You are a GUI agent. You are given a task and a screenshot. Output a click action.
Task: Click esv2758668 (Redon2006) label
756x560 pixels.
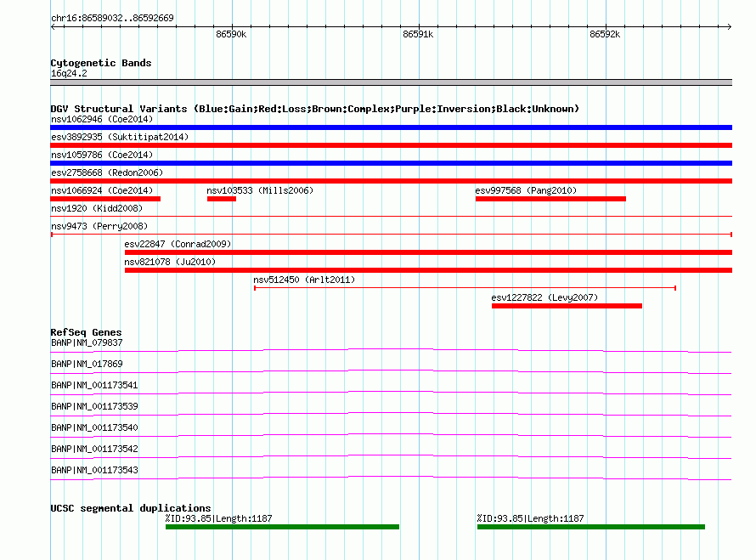pyautogui.click(x=107, y=173)
